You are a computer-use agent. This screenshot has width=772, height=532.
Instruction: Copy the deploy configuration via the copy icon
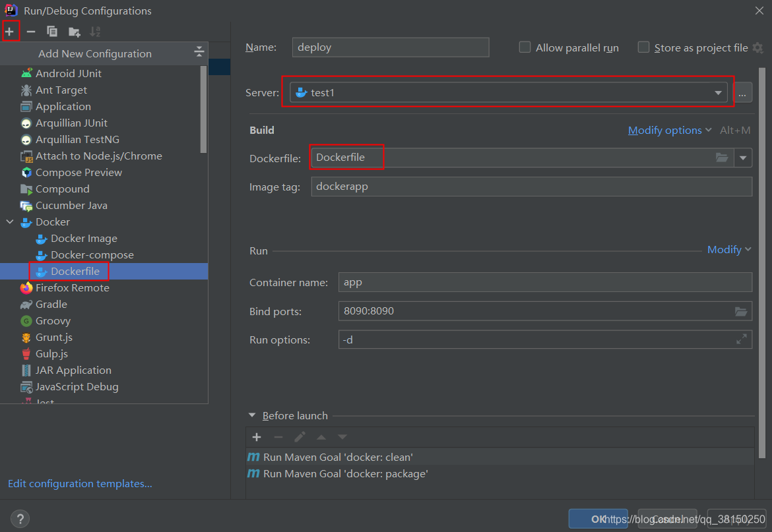click(x=51, y=31)
